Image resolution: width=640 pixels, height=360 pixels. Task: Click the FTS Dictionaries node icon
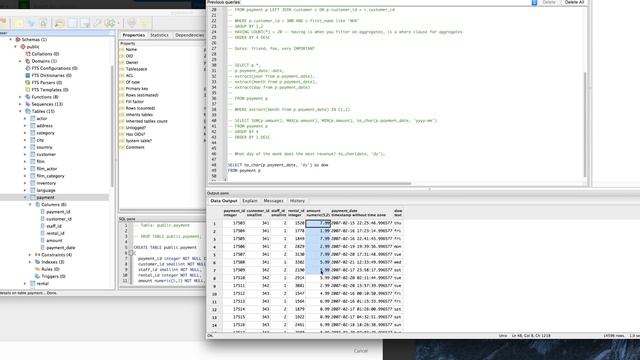pyautogui.click(x=28, y=76)
